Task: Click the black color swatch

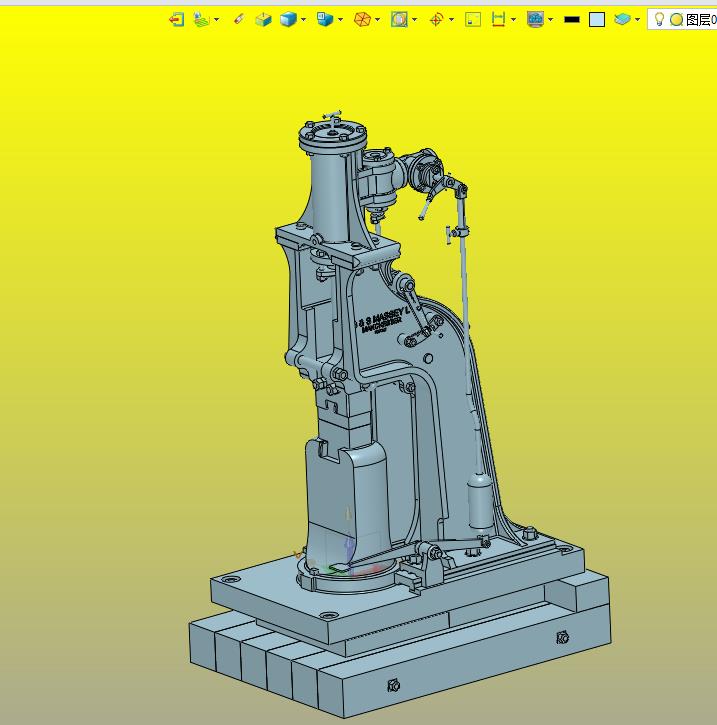Action: [572, 19]
